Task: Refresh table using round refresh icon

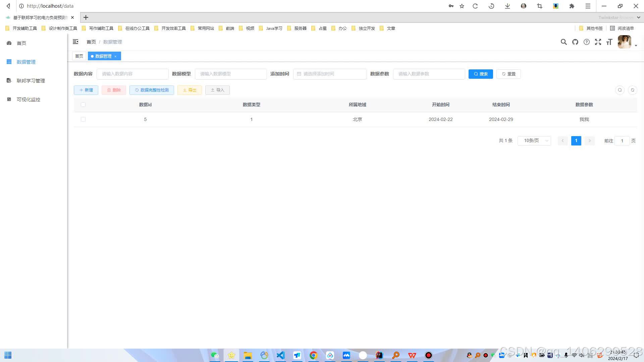Action: pos(633,90)
